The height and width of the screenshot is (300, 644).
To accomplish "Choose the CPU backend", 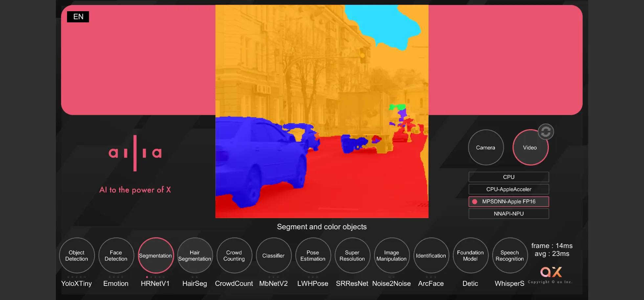I will [x=509, y=177].
